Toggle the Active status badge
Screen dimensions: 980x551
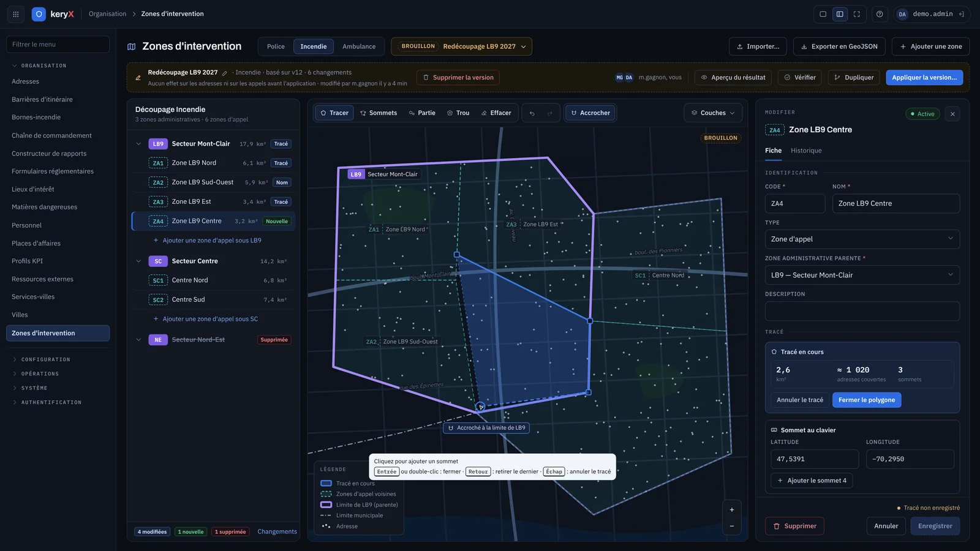[922, 114]
